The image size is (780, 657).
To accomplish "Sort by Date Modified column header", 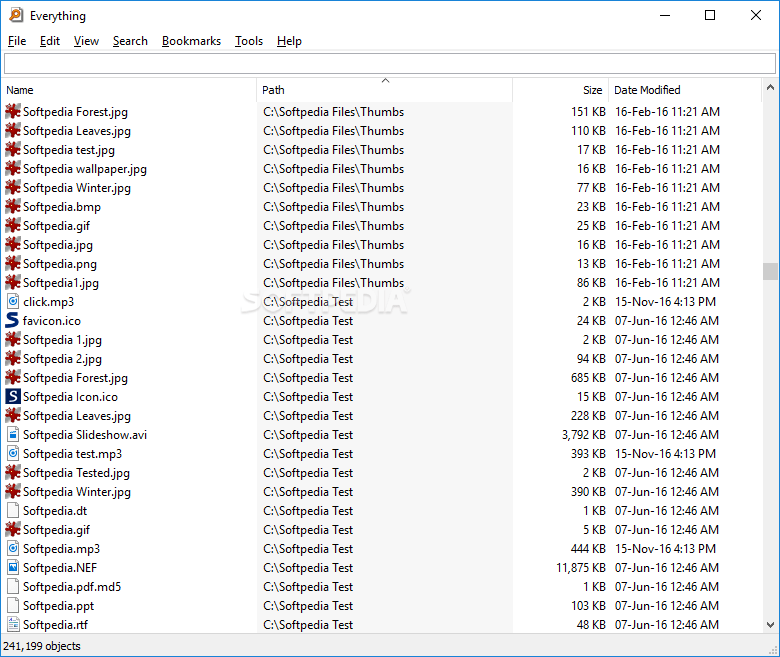I will point(647,90).
